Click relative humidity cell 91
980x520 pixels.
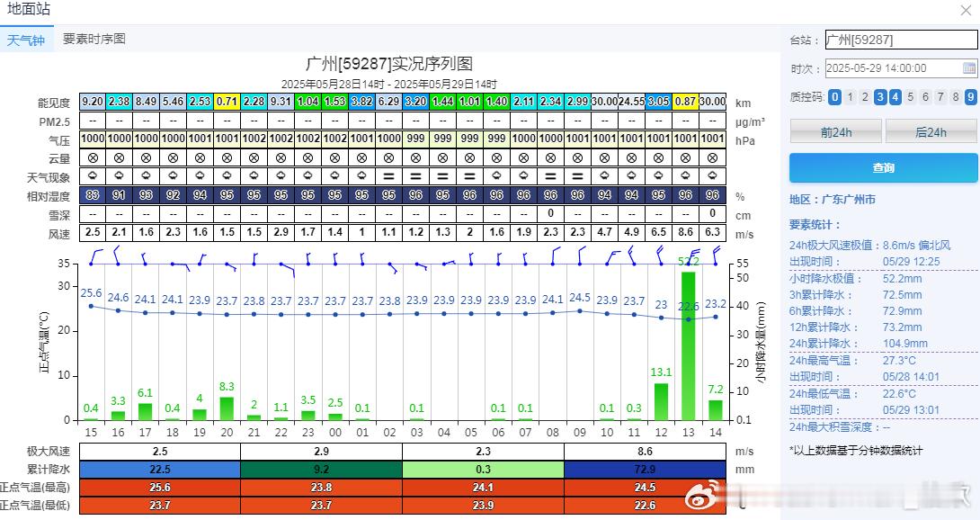tap(120, 195)
